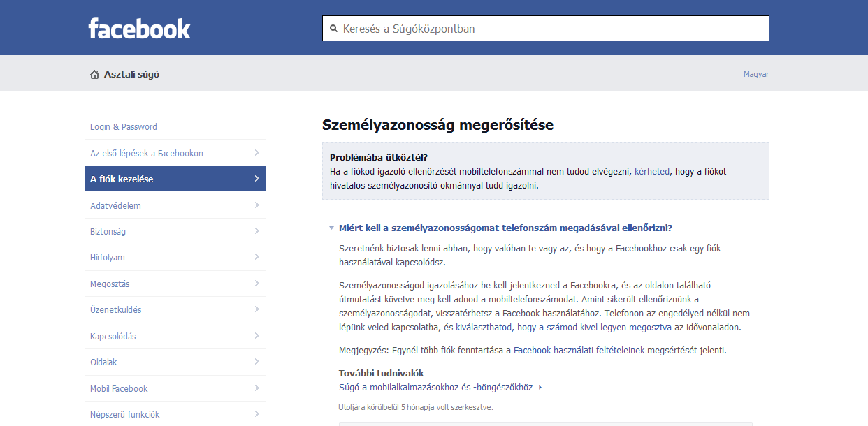Click the arrow after Súgó a mobilalkalmazásokhoz link

point(540,388)
